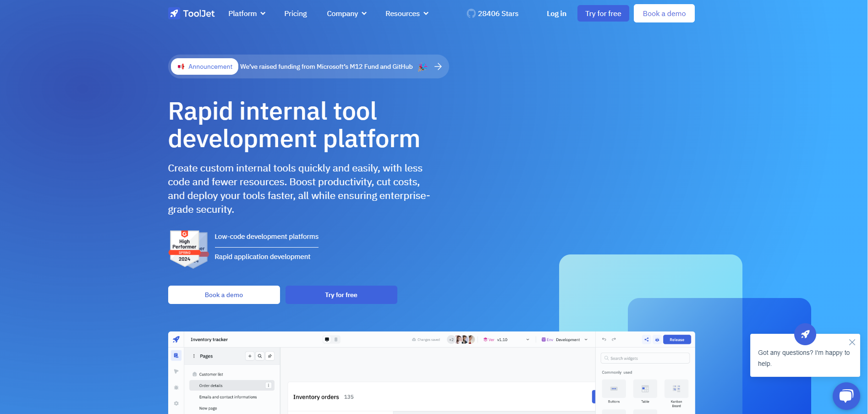Click the Try for free button in header
This screenshot has width=868, height=414.
[603, 13]
